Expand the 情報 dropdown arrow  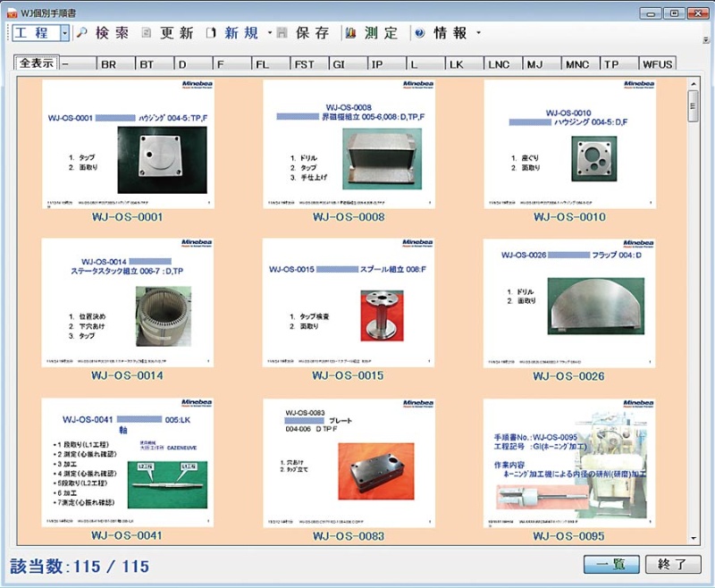pyautogui.click(x=478, y=33)
